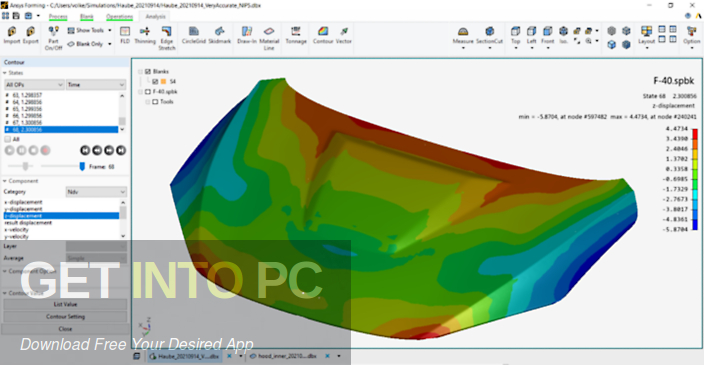Switch to hood_inner document tab

(283, 356)
